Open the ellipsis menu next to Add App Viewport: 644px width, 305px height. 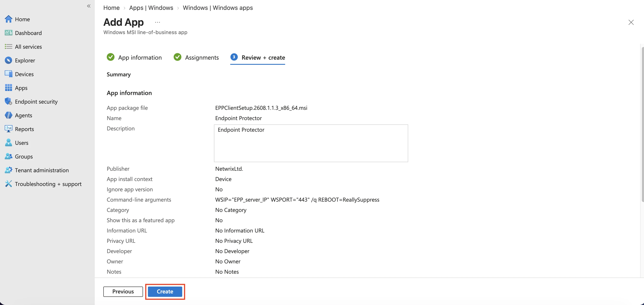click(158, 22)
